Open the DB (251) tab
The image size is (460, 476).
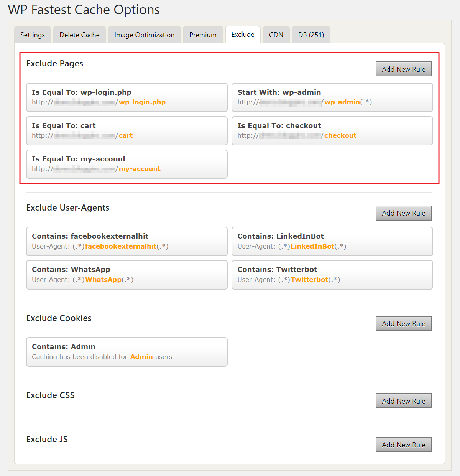(x=311, y=35)
